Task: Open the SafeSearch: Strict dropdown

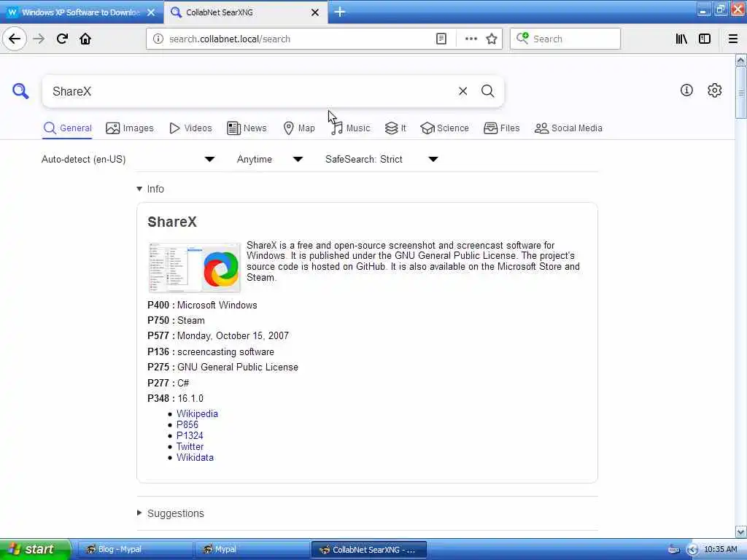Action: click(x=382, y=159)
